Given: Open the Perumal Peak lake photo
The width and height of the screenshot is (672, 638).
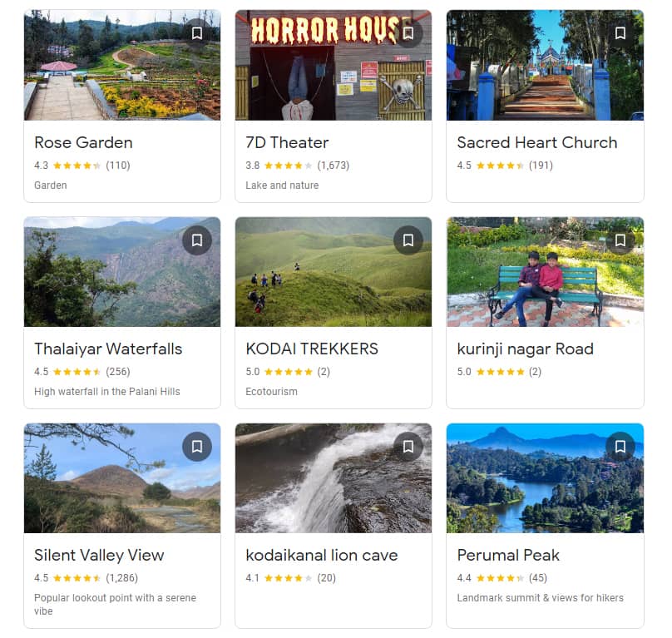Looking at the screenshot, I should [x=545, y=478].
